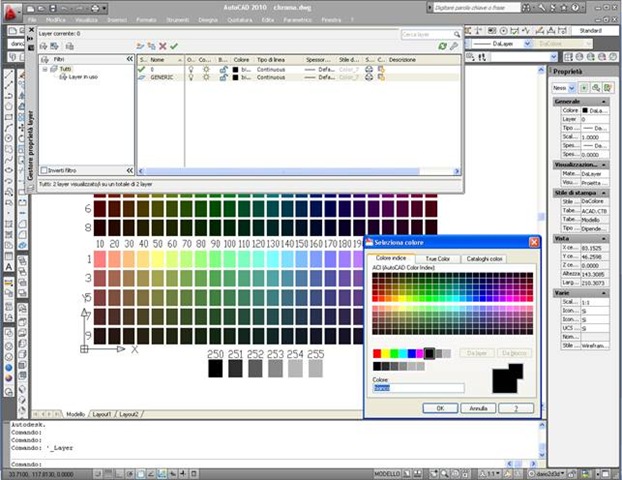Collapse the Generale properties section
This screenshot has height=480, width=622.
pos(602,102)
